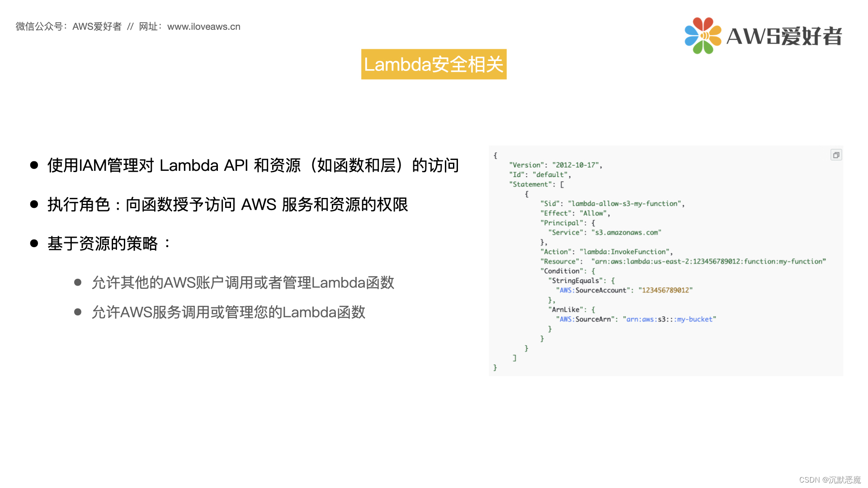Click the "Service": "s3.amazonaws.com" line
The width and height of the screenshot is (868, 488).
(x=604, y=232)
